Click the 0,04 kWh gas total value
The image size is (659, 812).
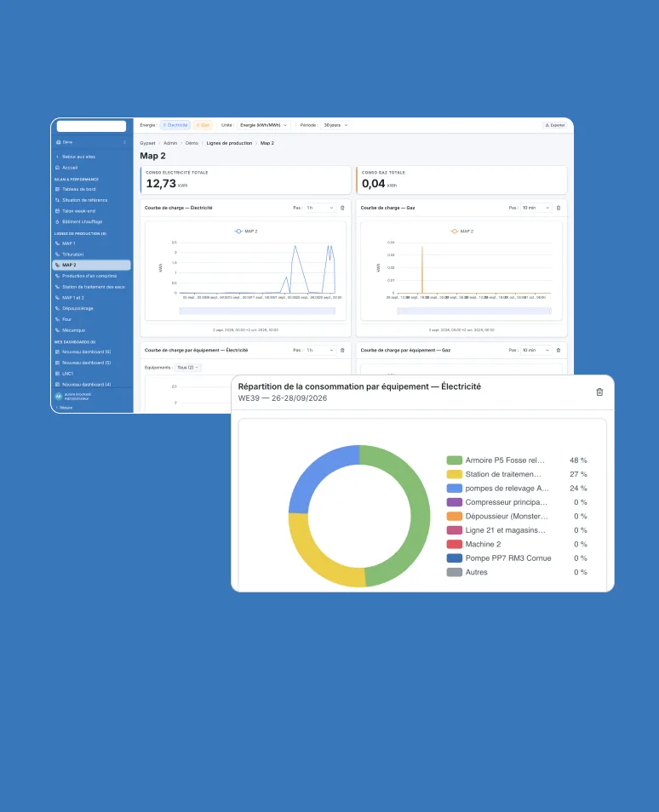point(379,183)
